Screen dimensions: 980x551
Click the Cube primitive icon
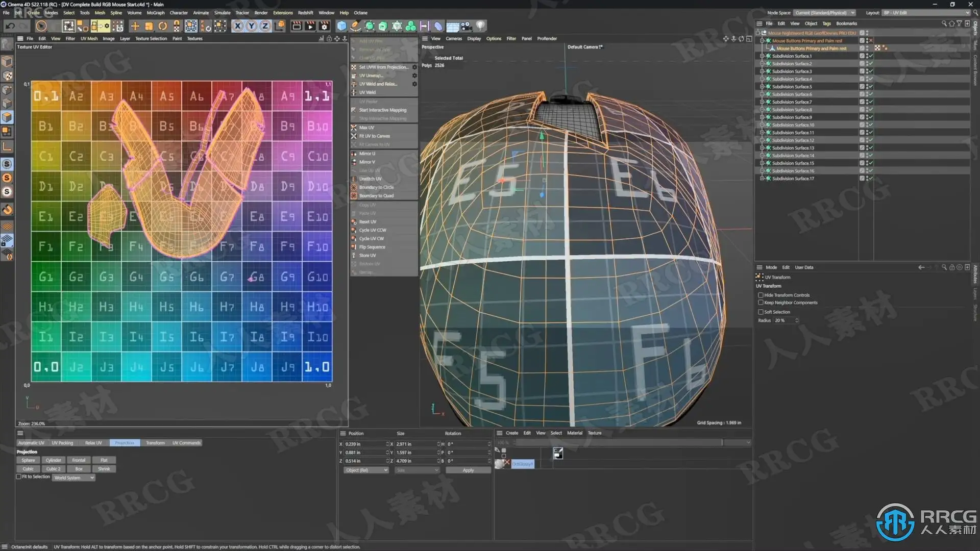(341, 26)
